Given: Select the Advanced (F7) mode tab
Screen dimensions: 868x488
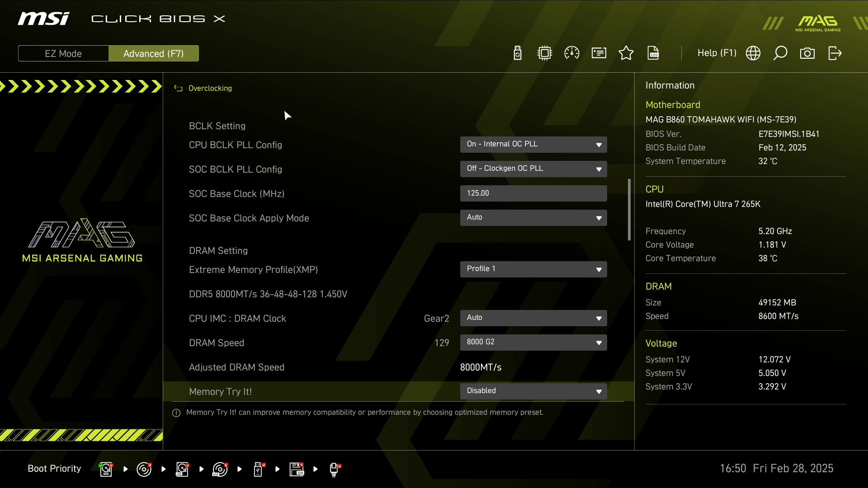Looking at the screenshot, I should pyautogui.click(x=154, y=53).
